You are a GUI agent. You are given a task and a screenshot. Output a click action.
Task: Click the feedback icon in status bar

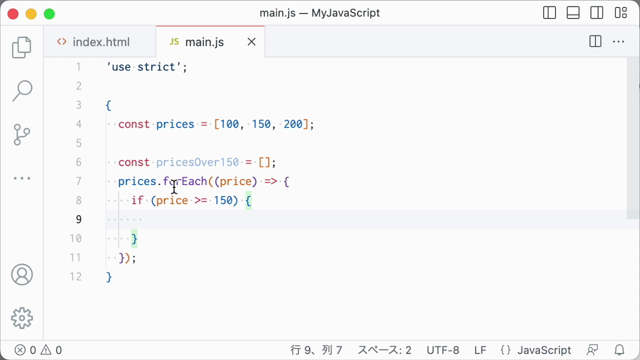point(592,350)
